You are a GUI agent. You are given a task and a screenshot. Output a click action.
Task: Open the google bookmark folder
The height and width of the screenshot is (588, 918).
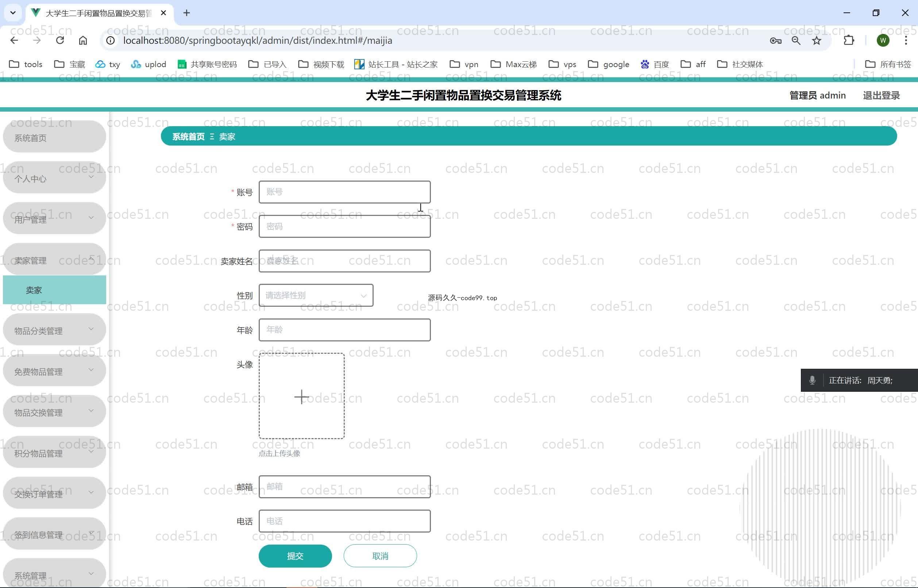(x=609, y=64)
